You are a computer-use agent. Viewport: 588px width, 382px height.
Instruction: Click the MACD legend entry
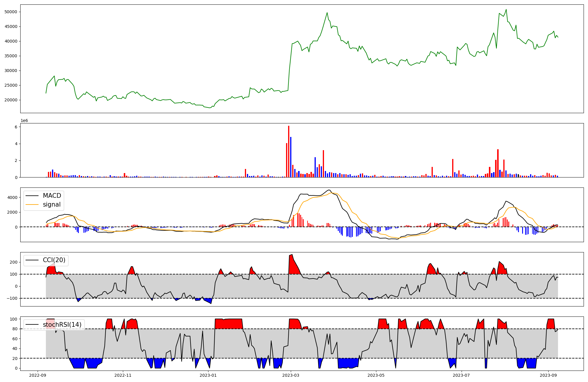[52, 196]
